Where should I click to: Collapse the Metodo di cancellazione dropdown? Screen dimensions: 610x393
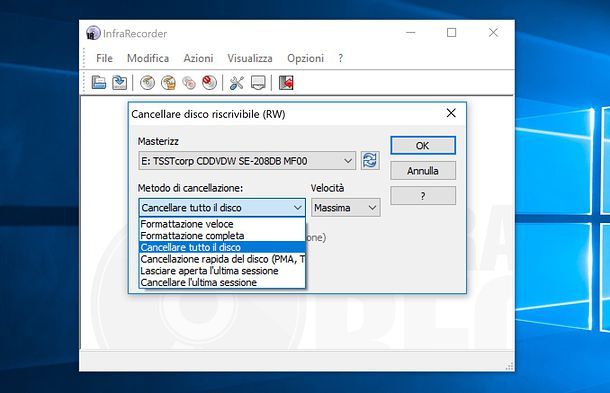(222, 207)
